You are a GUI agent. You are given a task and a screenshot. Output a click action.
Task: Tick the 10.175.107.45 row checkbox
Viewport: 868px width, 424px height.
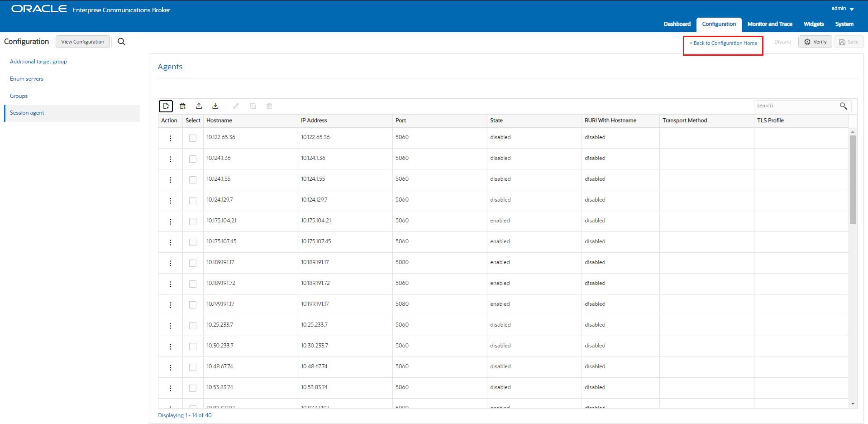tap(193, 242)
